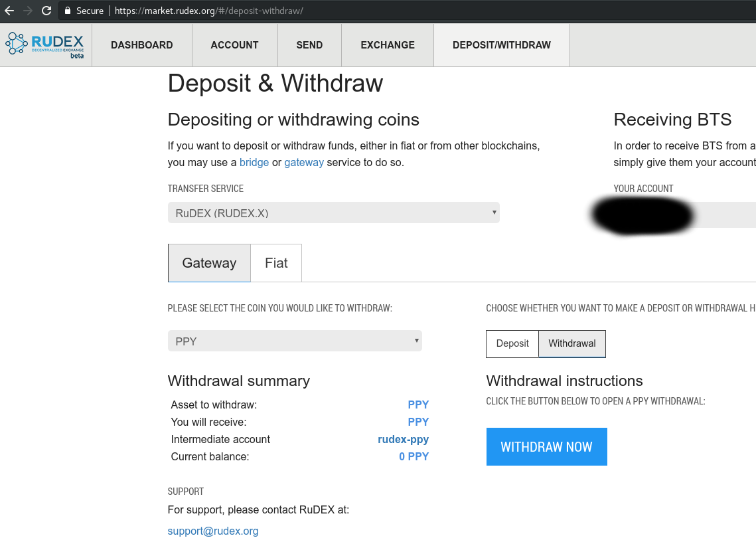This screenshot has height=546, width=756.
Task: Click the browser back arrow
Action: (x=9, y=11)
